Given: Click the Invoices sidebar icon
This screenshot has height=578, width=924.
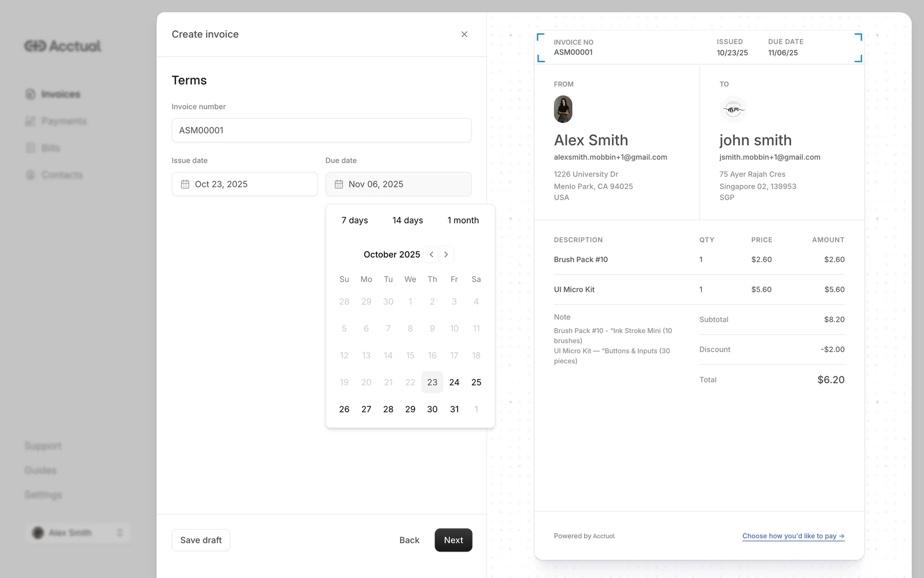Looking at the screenshot, I should coord(30,94).
